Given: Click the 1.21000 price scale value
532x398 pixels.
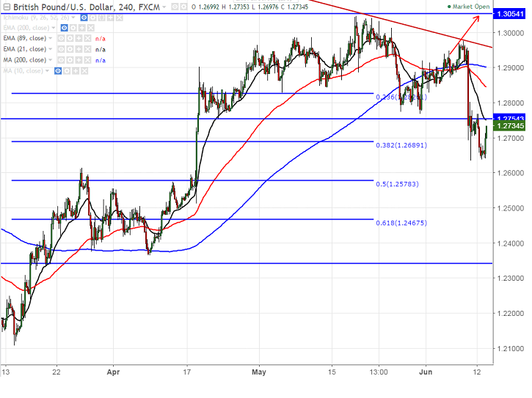Looking at the screenshot, I should [511, 348].
